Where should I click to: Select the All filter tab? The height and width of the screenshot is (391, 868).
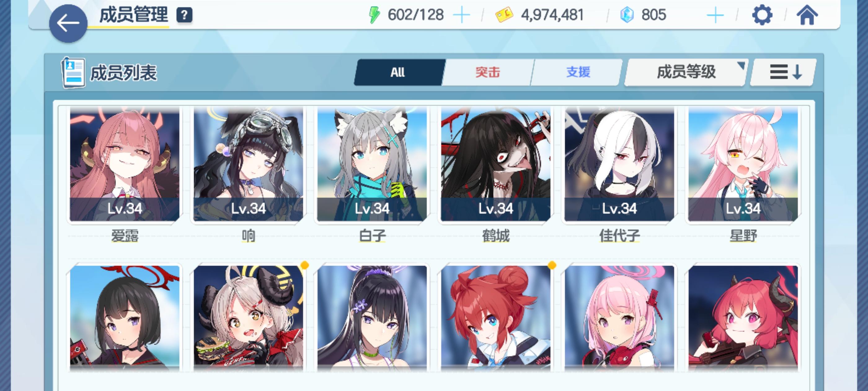[399, 72]
